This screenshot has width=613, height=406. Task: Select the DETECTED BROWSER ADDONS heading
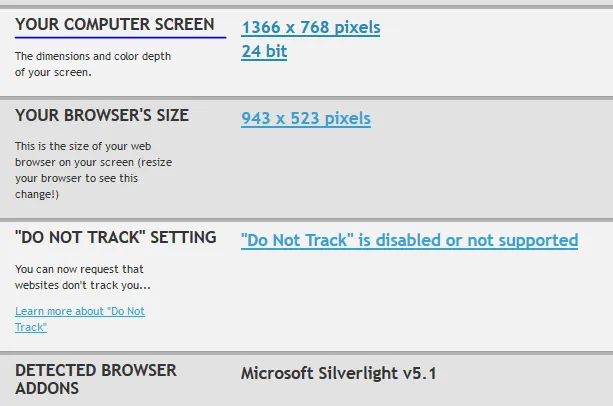tap(96, 379)
